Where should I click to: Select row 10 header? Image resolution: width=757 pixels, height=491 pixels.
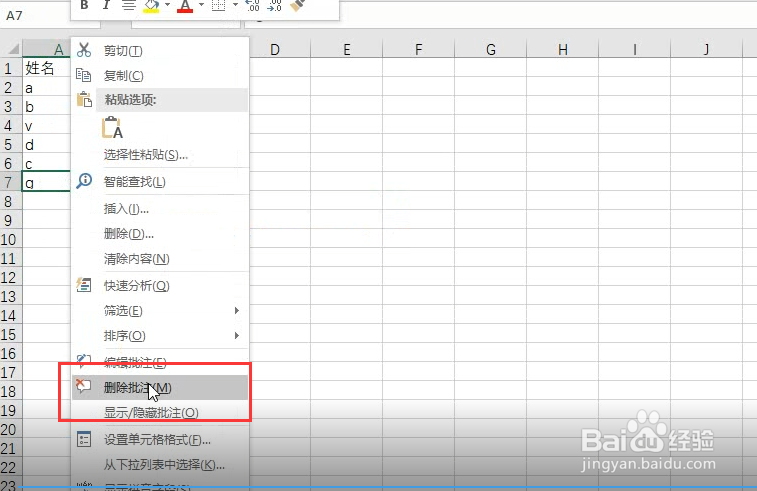pyautogui.click(x=9, y=239)
